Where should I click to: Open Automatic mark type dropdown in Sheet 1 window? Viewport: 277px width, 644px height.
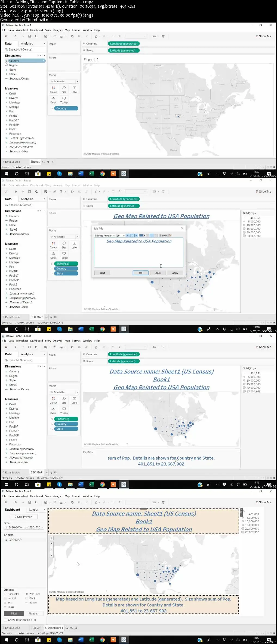tap(64, 81)
